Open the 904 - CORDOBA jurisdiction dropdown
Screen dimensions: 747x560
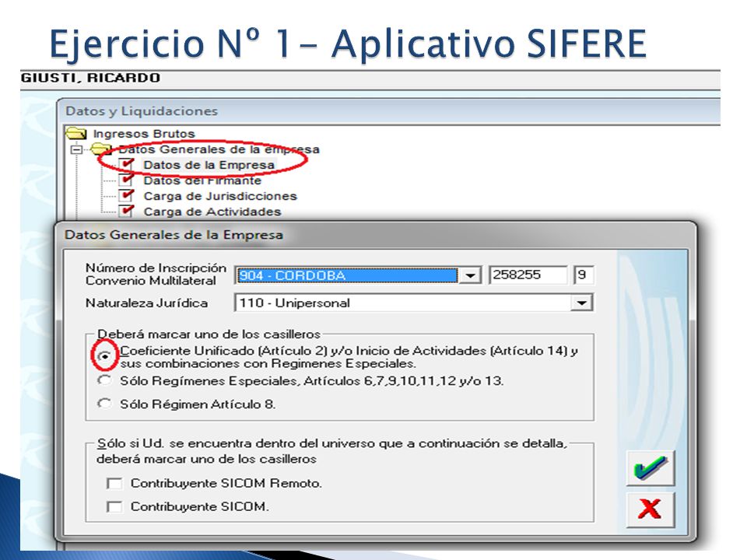470,275
